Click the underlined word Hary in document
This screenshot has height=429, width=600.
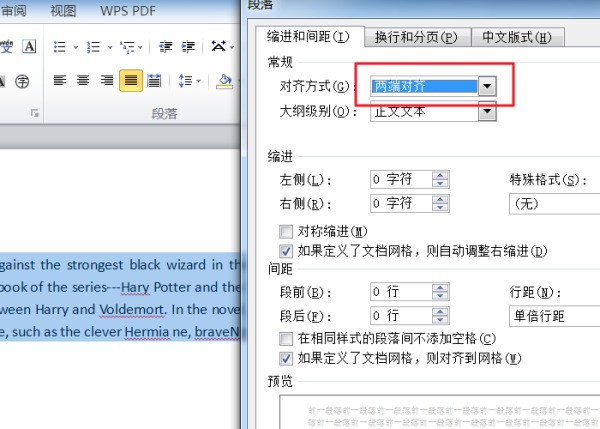coord(135,287)
